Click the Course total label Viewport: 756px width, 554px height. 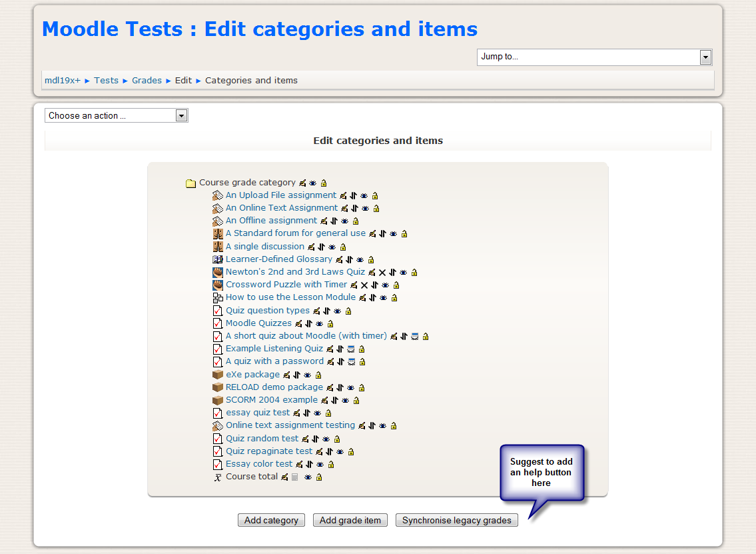tap(252, 476)
